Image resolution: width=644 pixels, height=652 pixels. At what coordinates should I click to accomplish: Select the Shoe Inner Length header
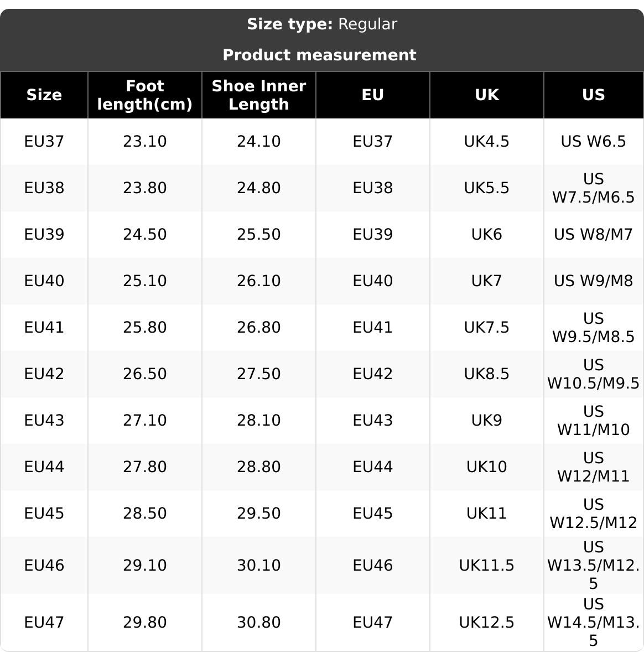259,95
